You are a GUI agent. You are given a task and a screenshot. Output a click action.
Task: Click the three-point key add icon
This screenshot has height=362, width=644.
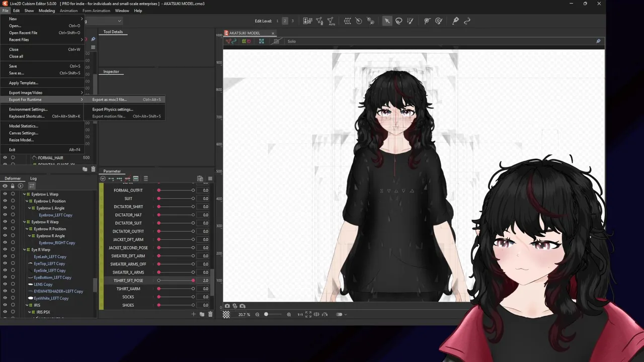[119, 178]
